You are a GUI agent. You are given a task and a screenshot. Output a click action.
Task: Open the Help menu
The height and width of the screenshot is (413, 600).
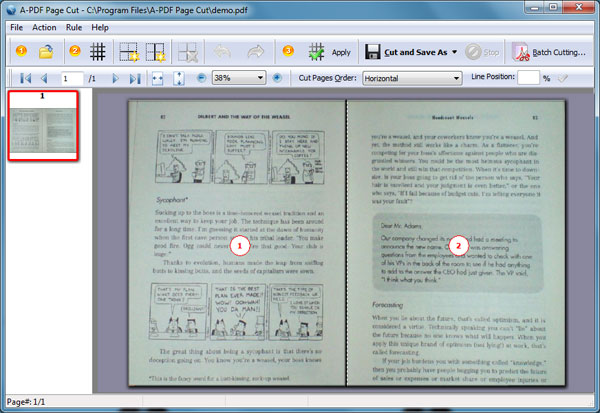pyautogui.click(x=100, y=28)
